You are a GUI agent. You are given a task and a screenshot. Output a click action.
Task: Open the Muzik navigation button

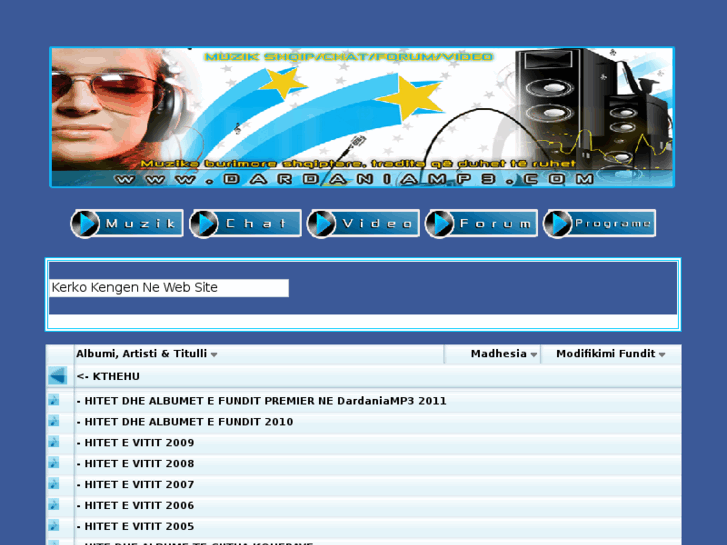click(x=127, y=224)
